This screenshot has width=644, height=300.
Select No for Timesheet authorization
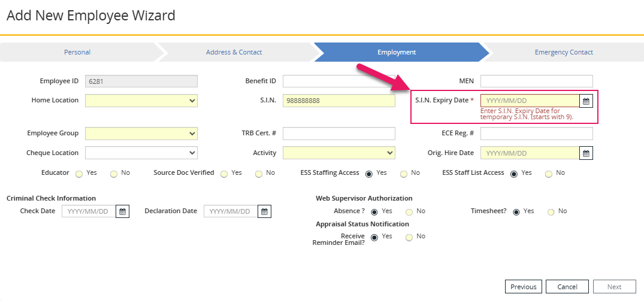point(551,212)
